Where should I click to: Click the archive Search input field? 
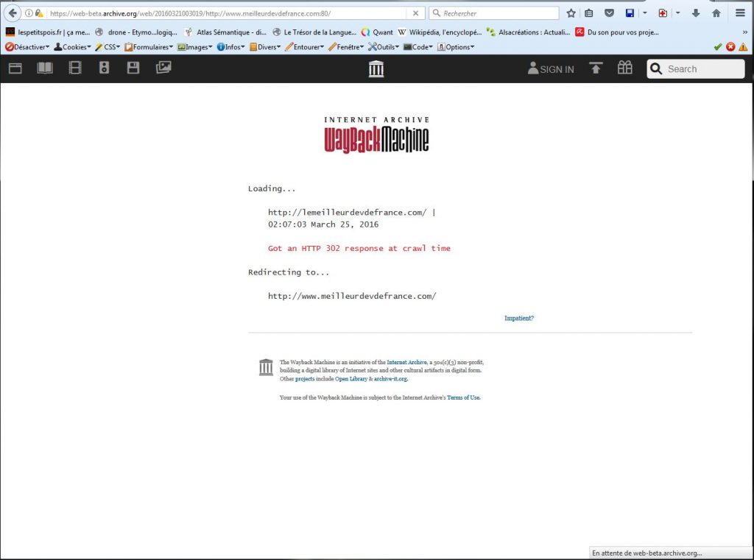tap(702, 69)
